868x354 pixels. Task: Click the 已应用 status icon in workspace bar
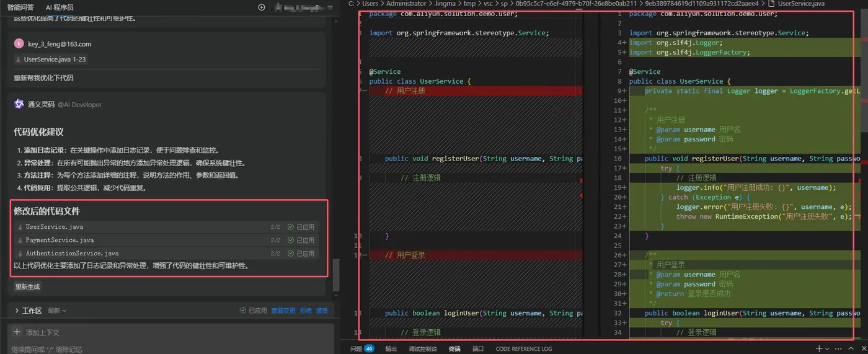pos(244,311)
